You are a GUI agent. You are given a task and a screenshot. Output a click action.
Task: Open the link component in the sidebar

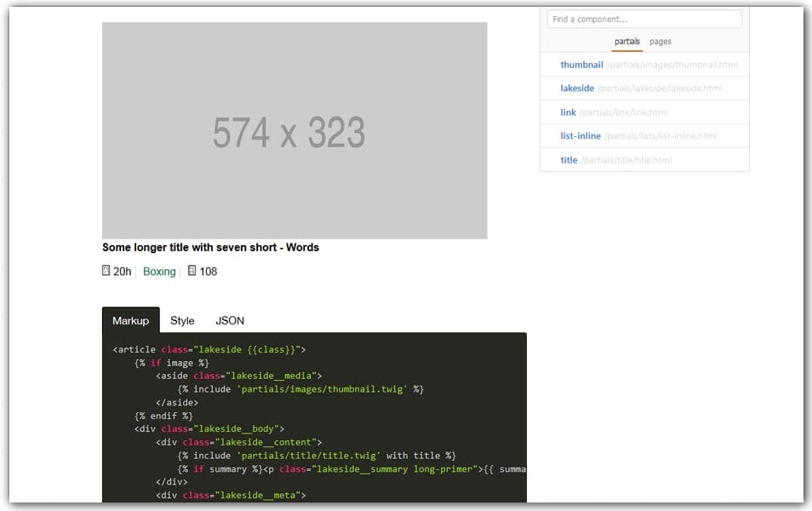(568, 112)
